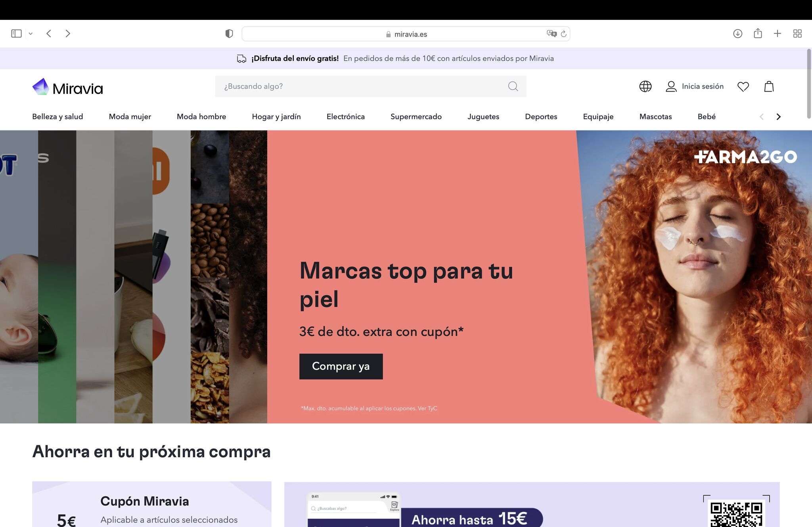Open Hogar y jardín category
Image resolution: width=812 pixels, height=527 pixels.
276,116
